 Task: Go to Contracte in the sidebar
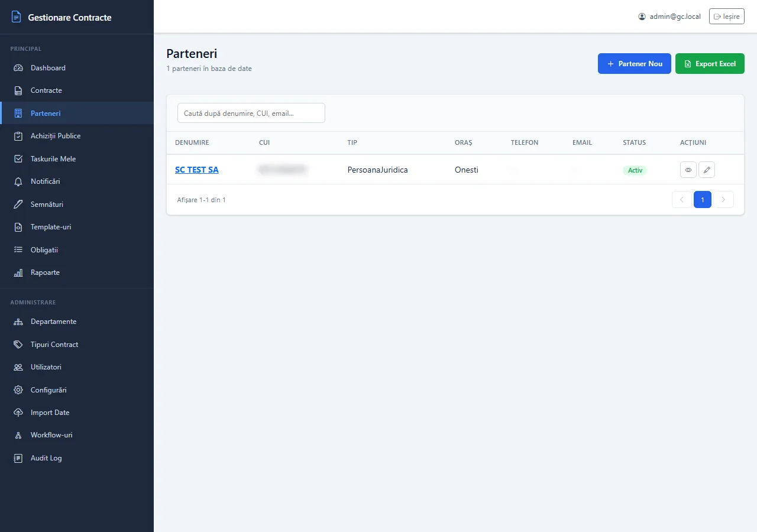tap(77, 90)
